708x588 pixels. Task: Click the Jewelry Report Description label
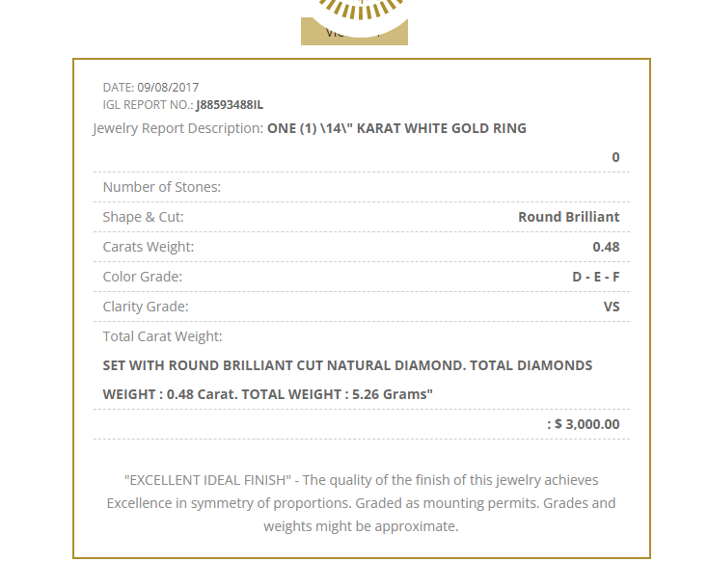click(177, 128)
